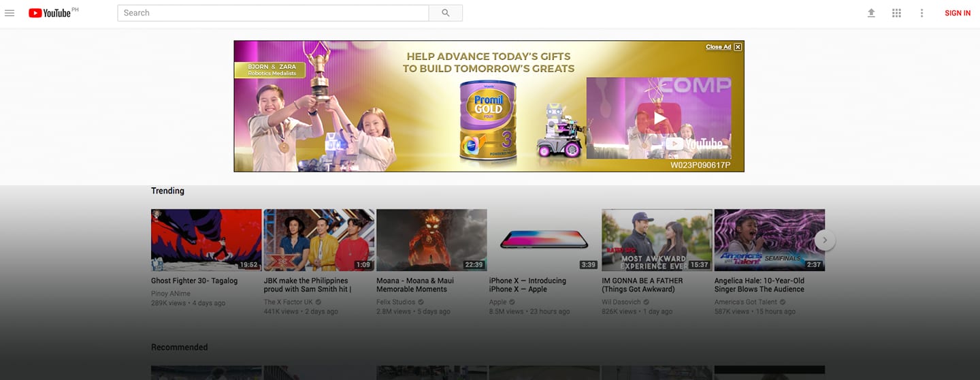Click title 'Moana - Moana & Maui'
The height and width of the screenshot is (380, 980).
coord(415,285)
